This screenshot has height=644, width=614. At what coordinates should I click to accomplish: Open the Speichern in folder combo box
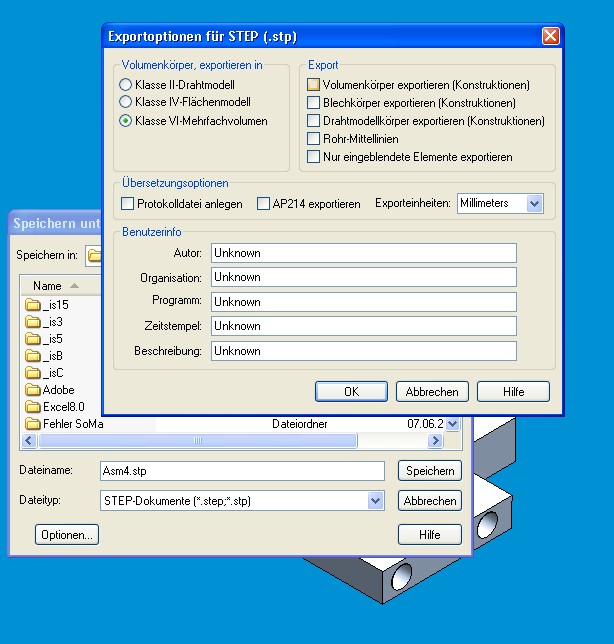tap(94, 255)
